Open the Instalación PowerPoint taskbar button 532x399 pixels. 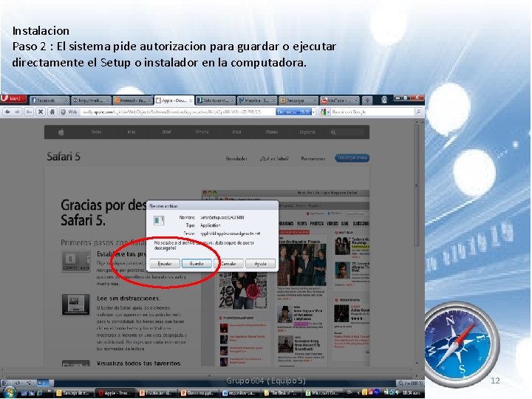coord(158,393)
